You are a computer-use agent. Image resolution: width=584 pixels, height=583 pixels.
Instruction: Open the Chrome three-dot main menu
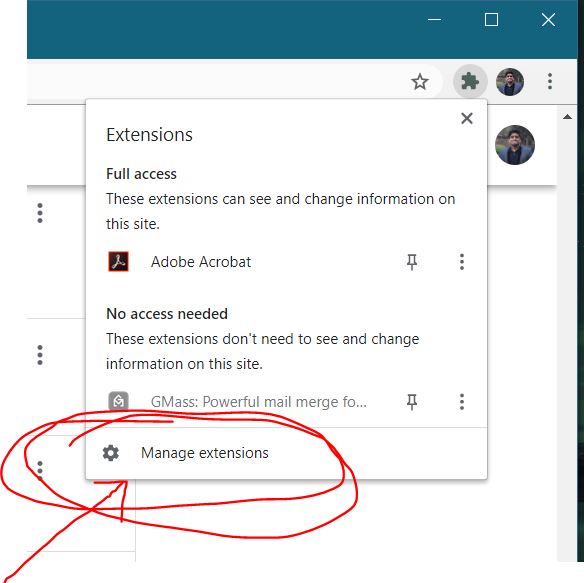coord(550,82)
